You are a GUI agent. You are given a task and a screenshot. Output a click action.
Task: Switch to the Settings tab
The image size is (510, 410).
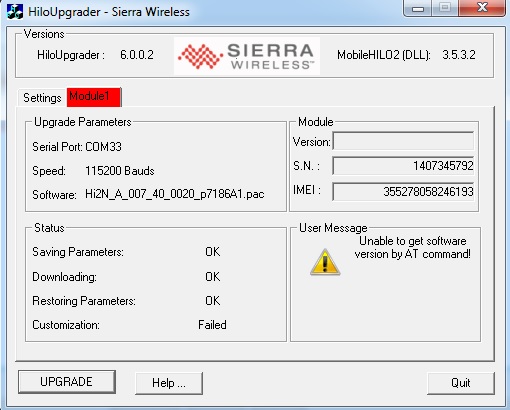[42, 98]
